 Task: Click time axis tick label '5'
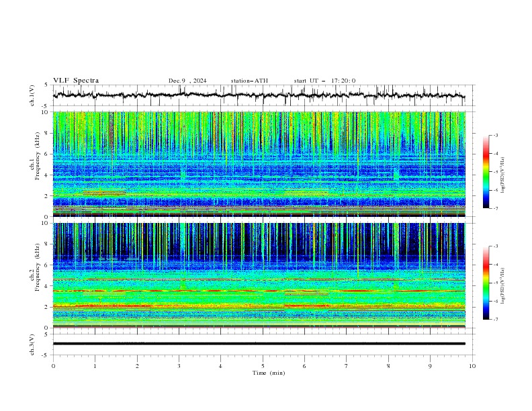click(263, 366)
